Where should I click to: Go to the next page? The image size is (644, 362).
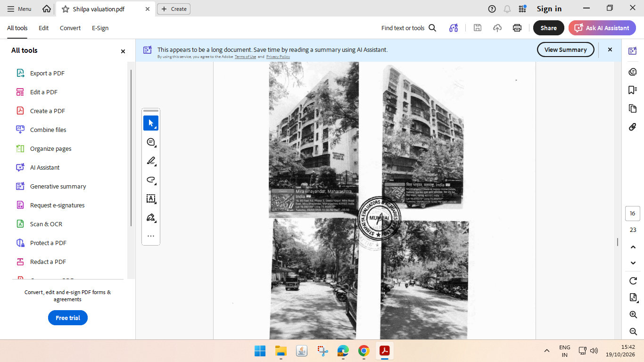click(x=633, y=263)
